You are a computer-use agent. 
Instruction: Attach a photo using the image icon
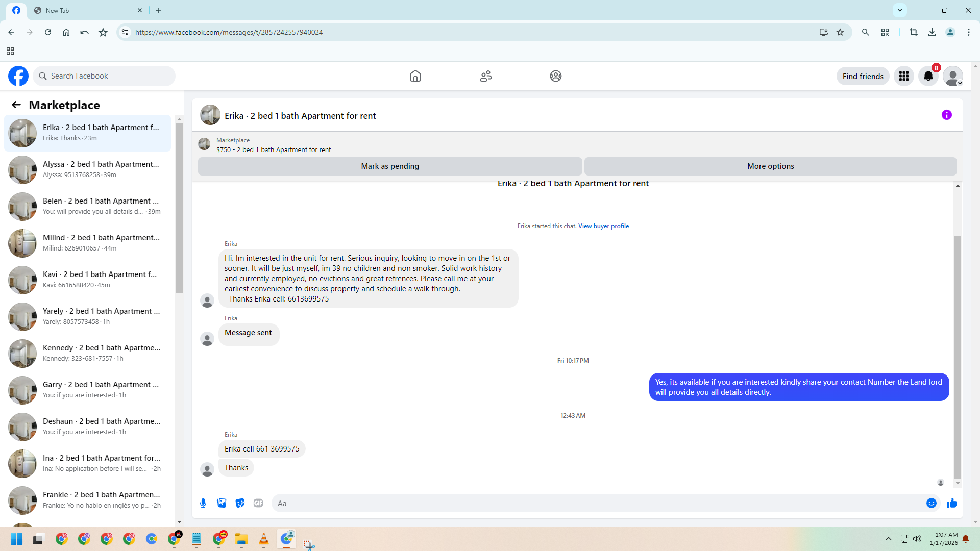coord(222,503)
